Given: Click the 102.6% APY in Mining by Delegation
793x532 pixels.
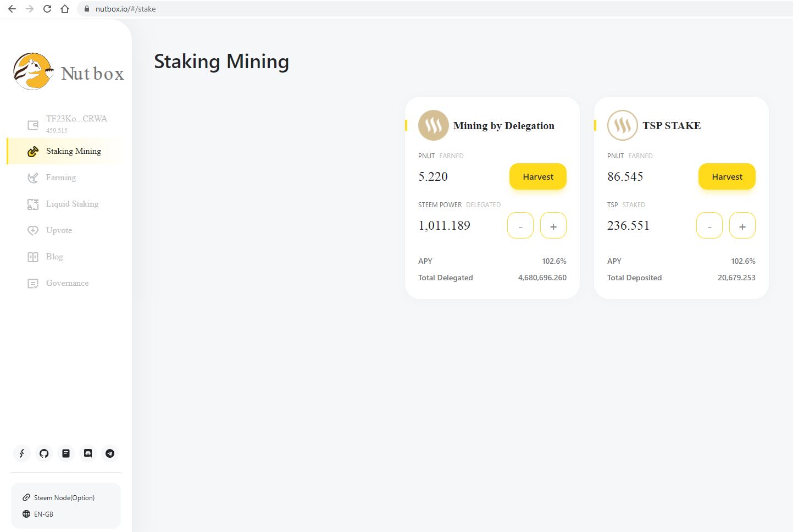Looking at the screenshot, I should point(554,261).
